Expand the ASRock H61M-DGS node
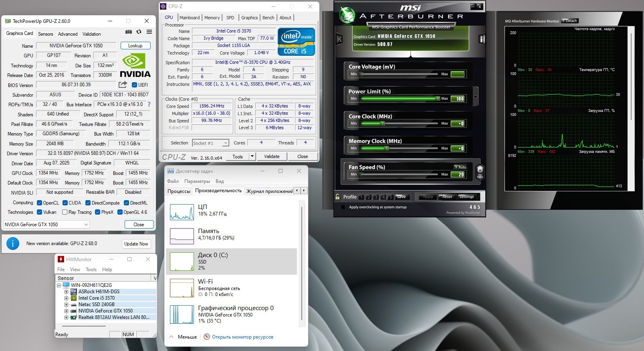644x351 pixels. [67, 292]
